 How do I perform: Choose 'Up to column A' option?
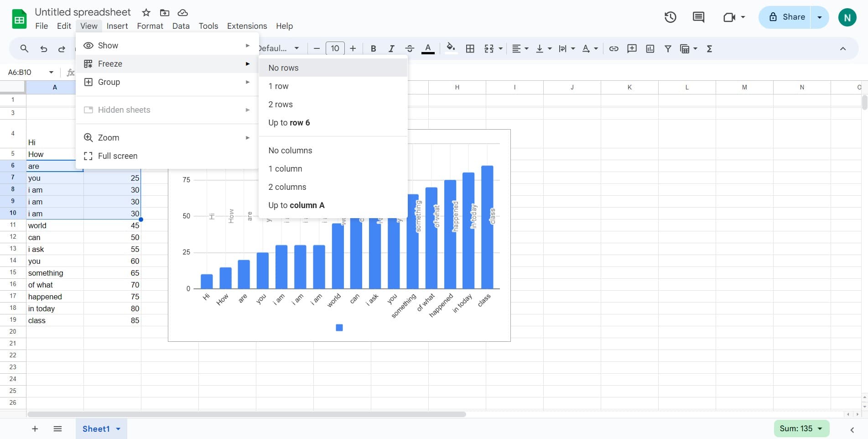click(296, 205)
